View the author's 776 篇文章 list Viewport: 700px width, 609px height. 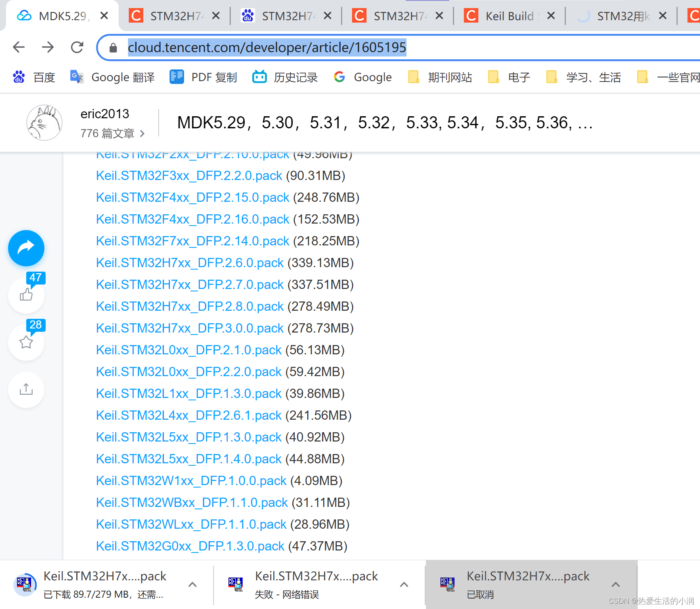(113, 133)
